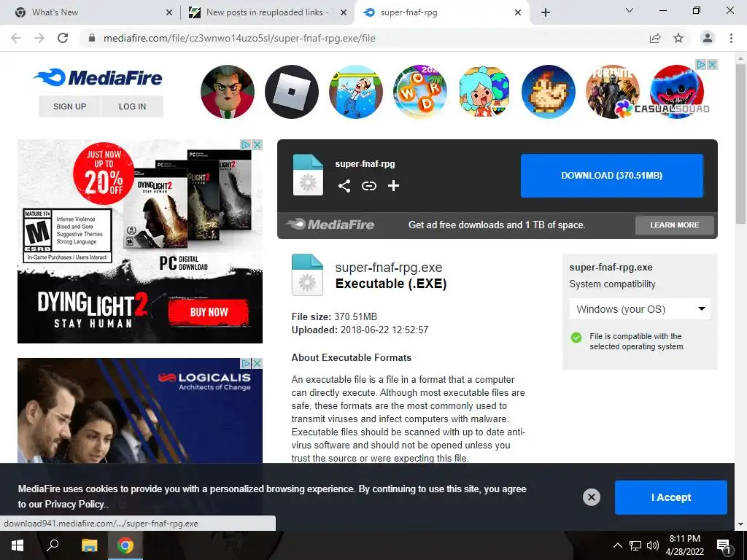Click the LEARN MORE button
The image size is (747, 560).
click(x=675, y=225)
